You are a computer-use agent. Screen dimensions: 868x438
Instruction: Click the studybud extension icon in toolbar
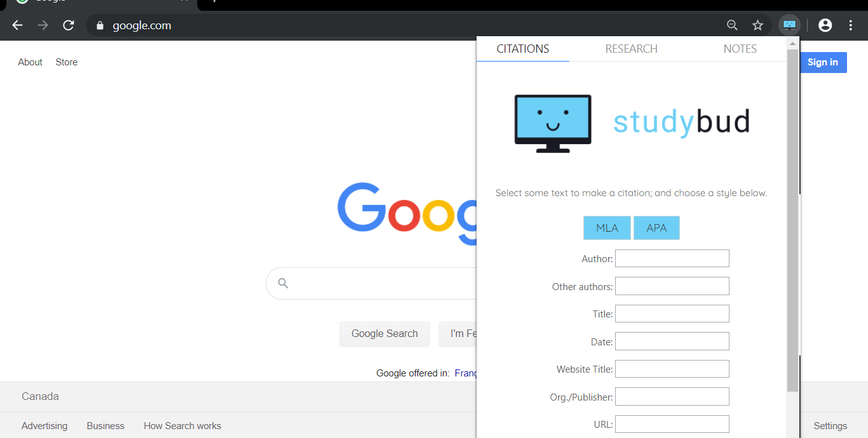tap(789, 25)
